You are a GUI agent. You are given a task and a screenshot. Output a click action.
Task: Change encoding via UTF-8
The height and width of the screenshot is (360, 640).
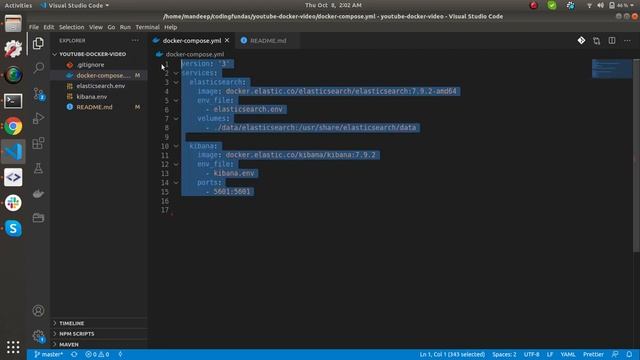pos(531,354)
